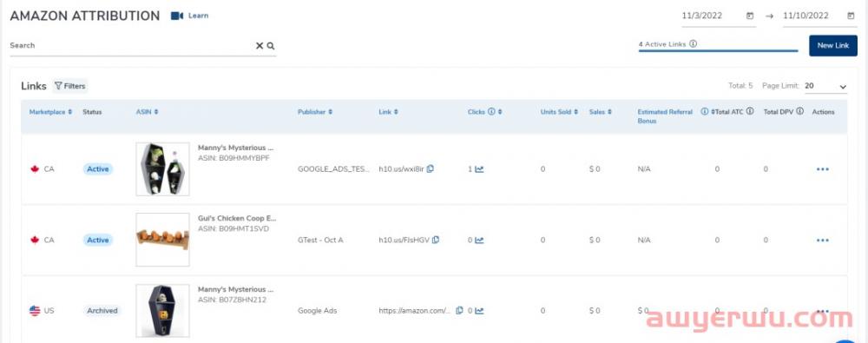Sort table by Publisher column

[315, 112]
